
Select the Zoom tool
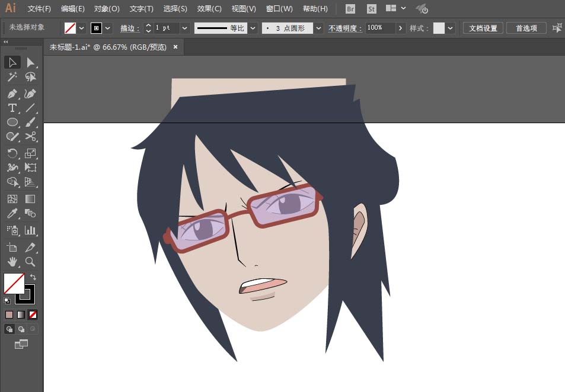tap(30, 262)
